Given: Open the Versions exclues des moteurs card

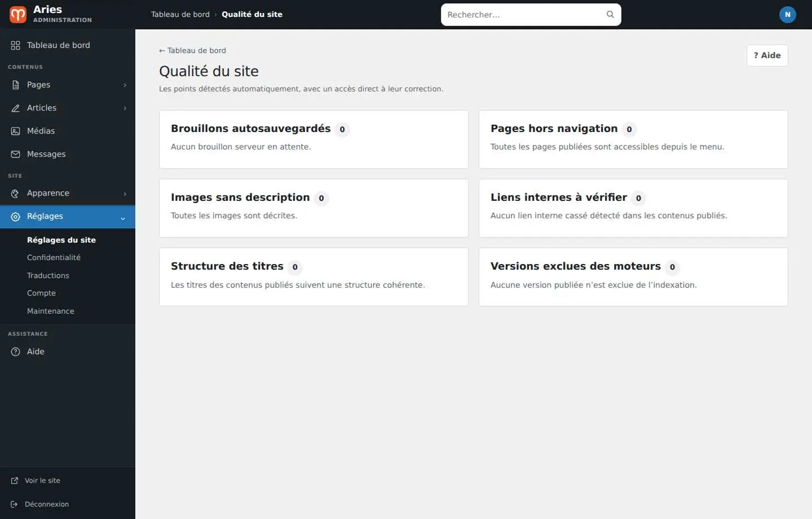Looking at the screenshot, I should [x=633, y=277].
